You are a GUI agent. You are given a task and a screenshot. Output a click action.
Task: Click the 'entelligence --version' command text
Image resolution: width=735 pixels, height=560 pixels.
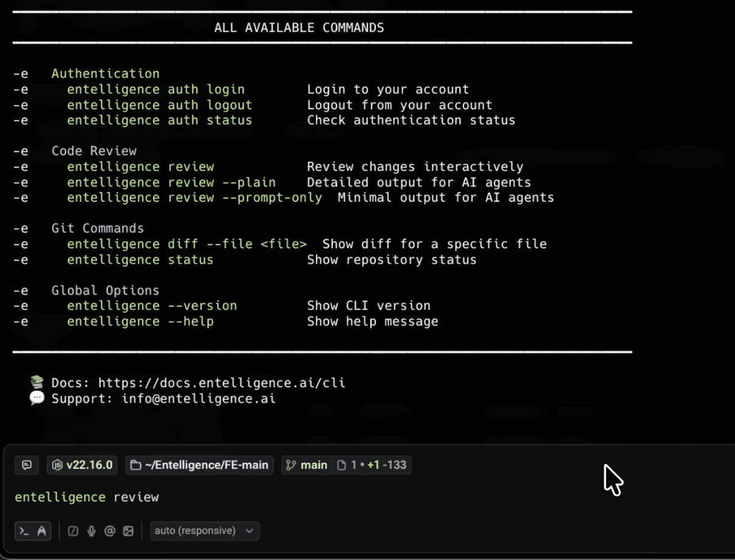click(152, 306)
